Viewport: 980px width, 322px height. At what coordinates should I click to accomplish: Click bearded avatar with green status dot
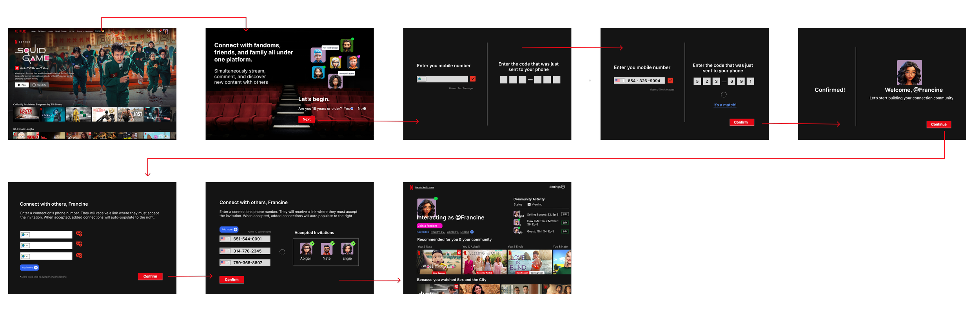point(347,45)
